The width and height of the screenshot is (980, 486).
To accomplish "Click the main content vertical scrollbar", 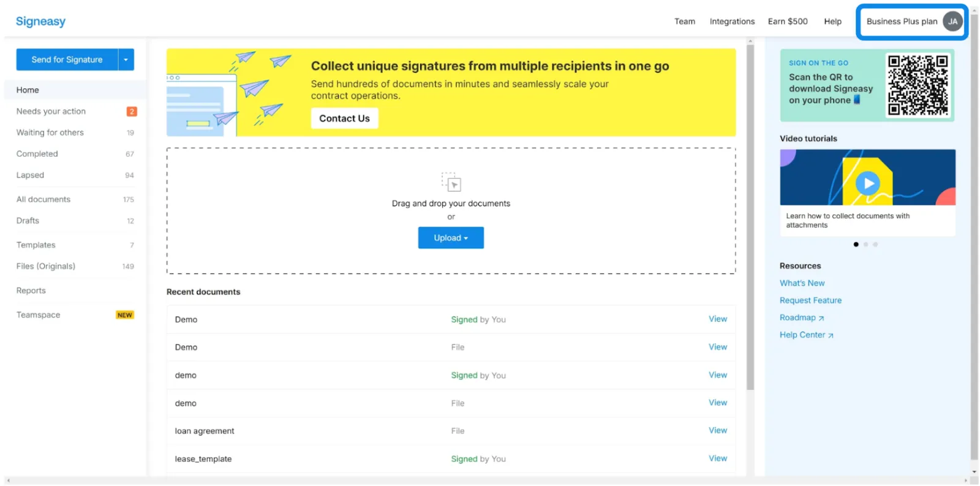I will [x=750, y=217].
